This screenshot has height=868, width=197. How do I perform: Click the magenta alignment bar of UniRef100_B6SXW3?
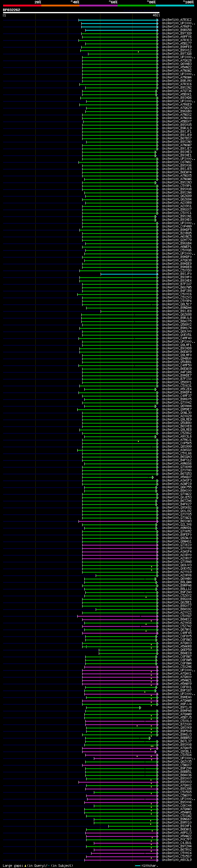(x=118, y=521)
